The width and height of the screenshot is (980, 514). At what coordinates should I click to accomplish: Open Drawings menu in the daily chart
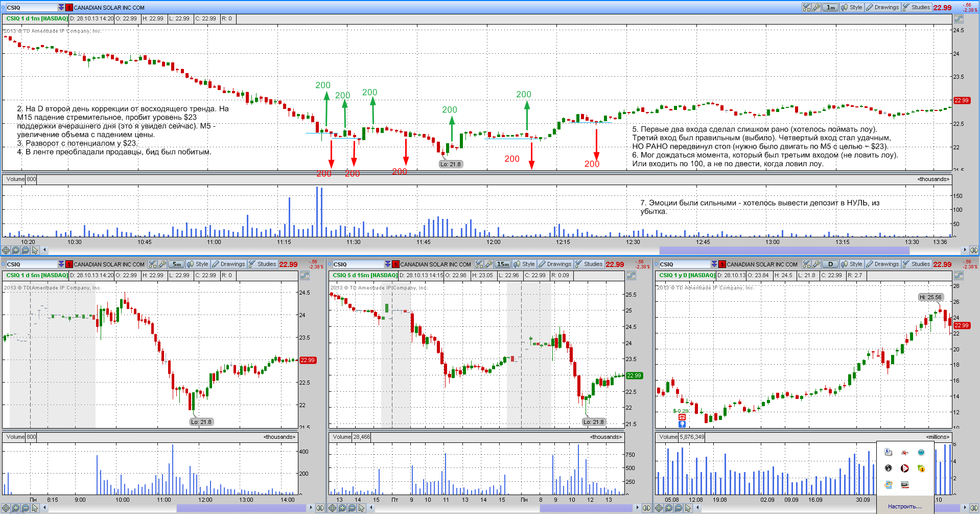(882, 264)
